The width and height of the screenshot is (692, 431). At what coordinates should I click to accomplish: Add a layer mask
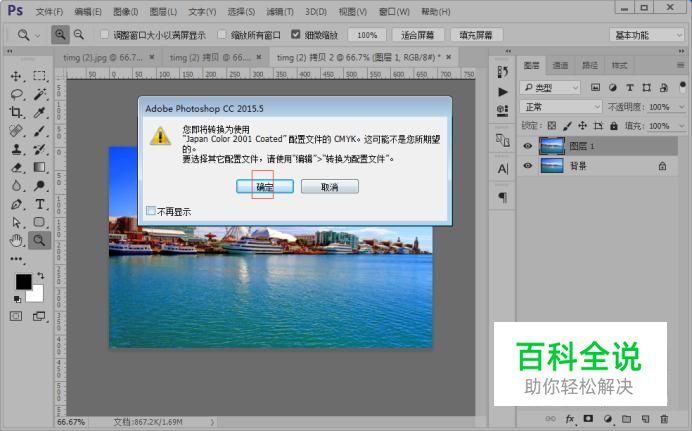click(x=588, y=419)
